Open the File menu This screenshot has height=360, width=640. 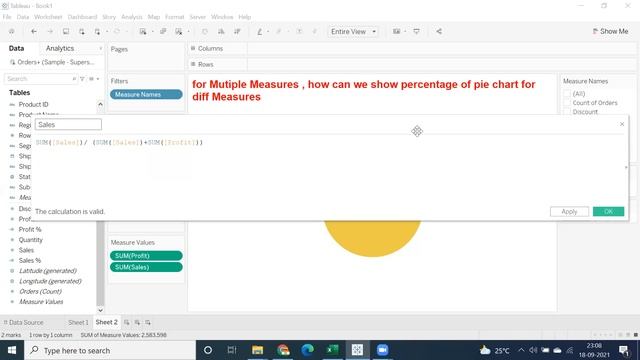click(7, 17)
